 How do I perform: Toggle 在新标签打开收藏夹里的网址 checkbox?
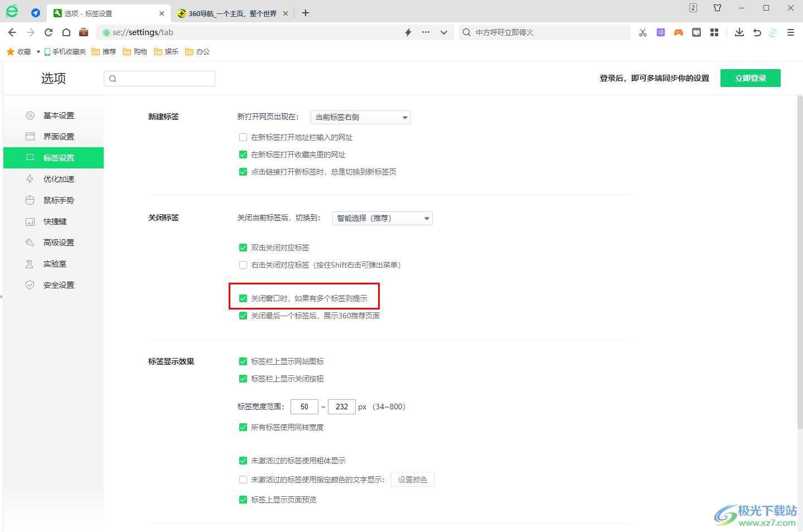coord(243,154)
